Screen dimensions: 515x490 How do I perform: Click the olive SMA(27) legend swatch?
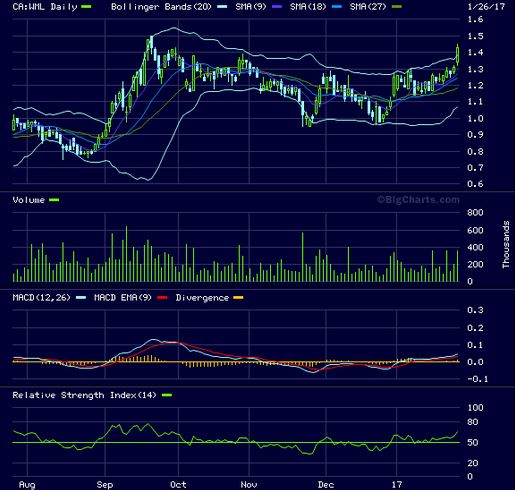pos(397,7)
